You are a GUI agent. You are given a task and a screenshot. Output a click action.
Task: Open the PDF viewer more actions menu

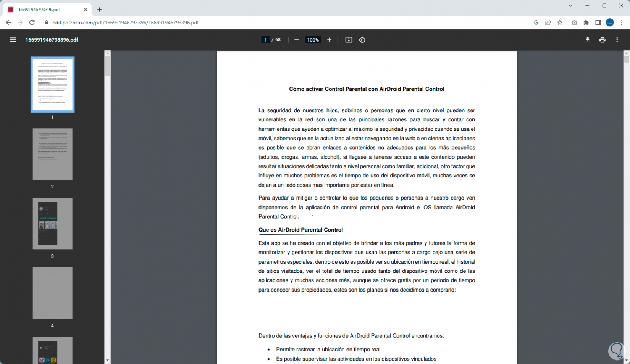click(x=617, y=40)
